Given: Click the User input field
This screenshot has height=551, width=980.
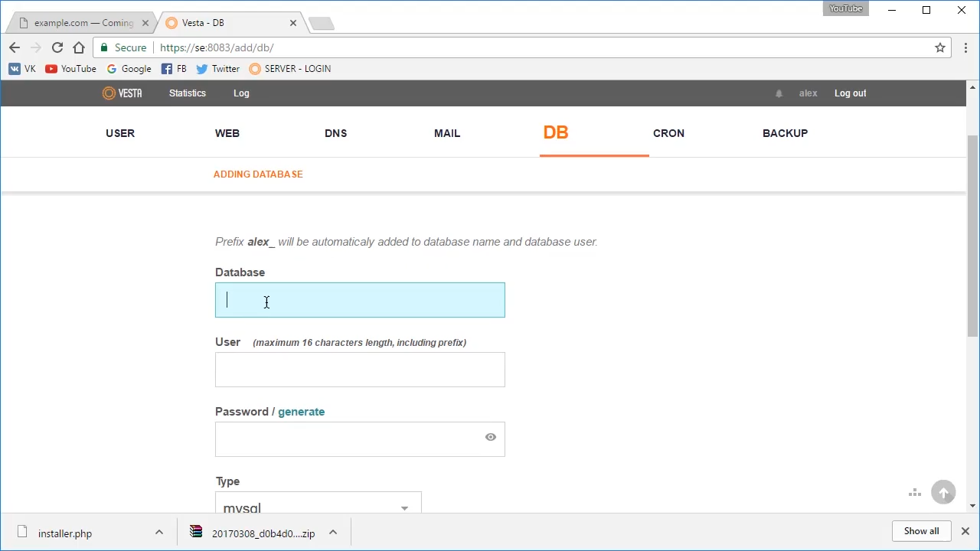Looking at the screenshot, I should pos(360,370).
